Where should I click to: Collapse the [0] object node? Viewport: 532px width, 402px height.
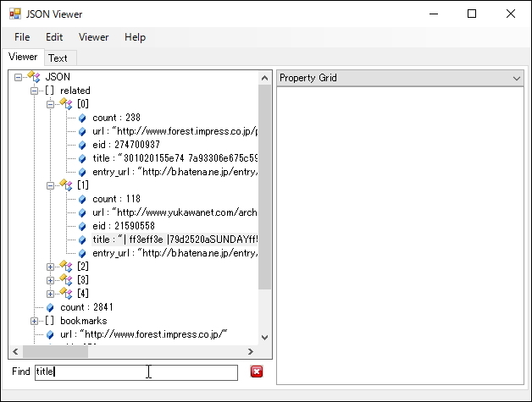pyautogui.click(x=51, y=104)
